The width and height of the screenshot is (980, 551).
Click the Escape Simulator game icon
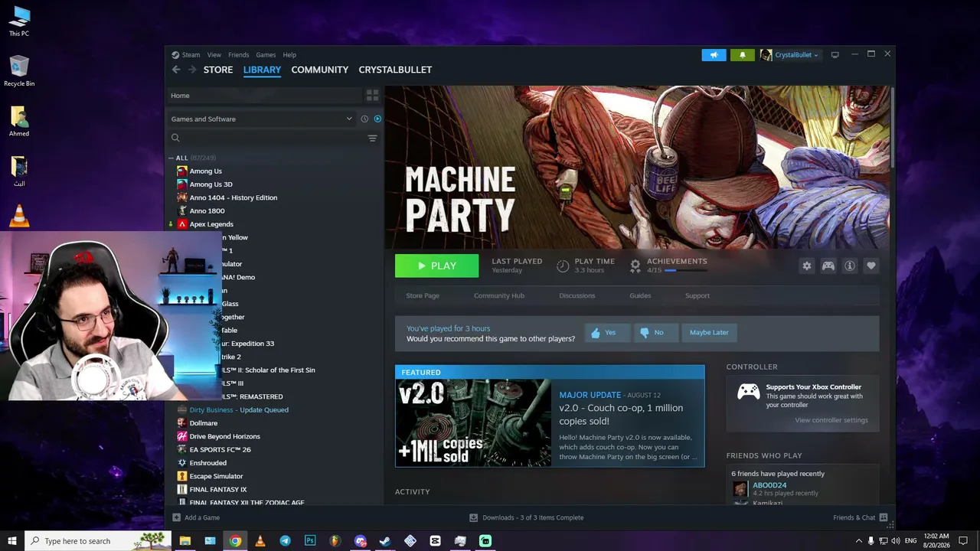tap(181, 476)
